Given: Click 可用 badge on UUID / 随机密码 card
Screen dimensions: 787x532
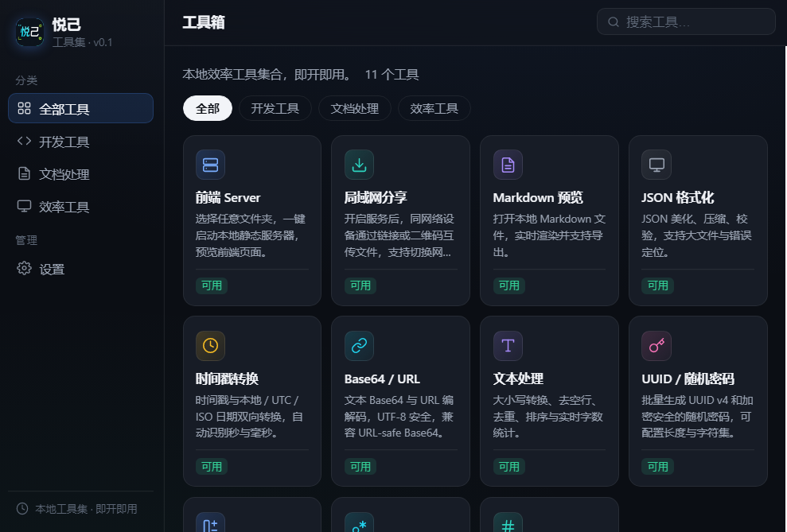Looking at the screenshot, I should pyautogui.click(x=657, y=466).
